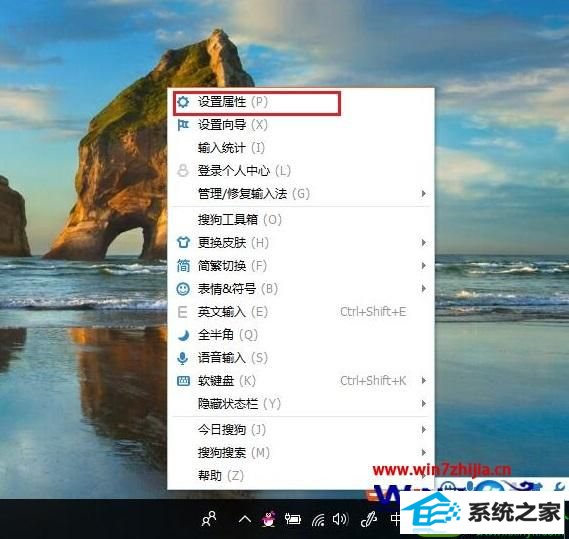Open the QQ penguin tray icon

click(268, 519)
